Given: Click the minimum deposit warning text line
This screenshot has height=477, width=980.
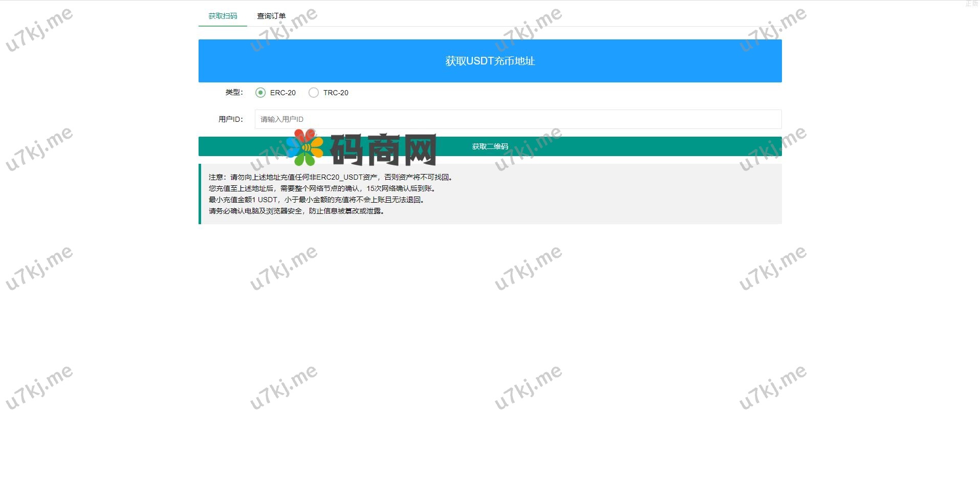Looking at the screenshot, I should [316, 200].
